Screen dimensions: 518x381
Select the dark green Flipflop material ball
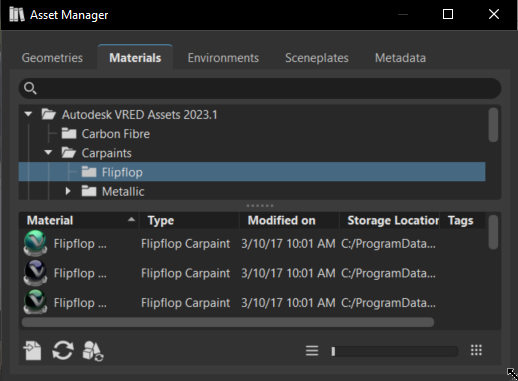(35, 302)
